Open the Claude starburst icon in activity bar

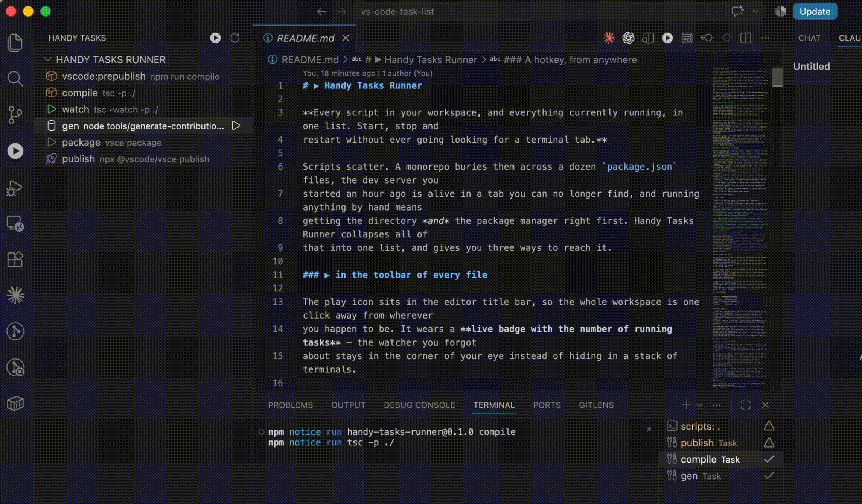[x=15, y=295]
